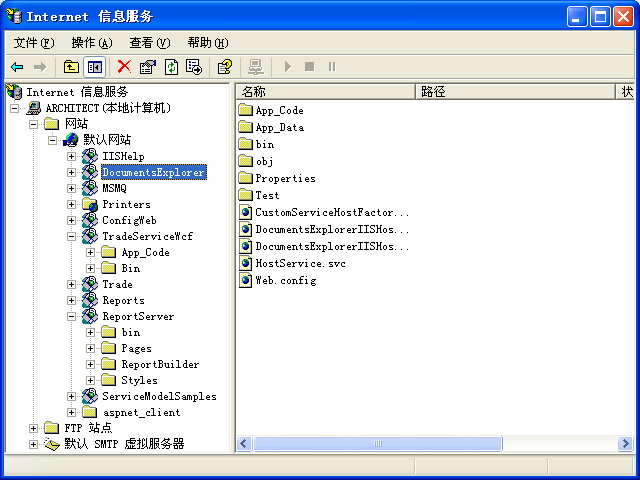The image size is (640, 480).
Task: Click the Back arrow in the toolbar
Action: coord(17,67)
